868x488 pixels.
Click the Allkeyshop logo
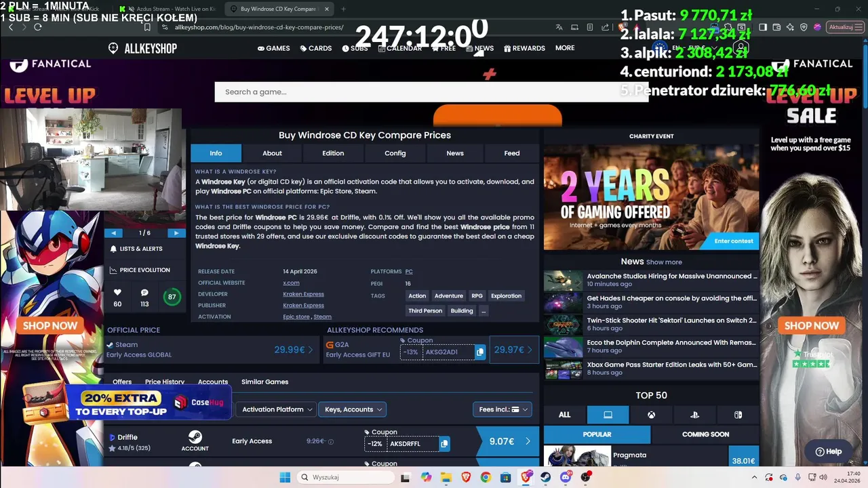tap(142, 48)
